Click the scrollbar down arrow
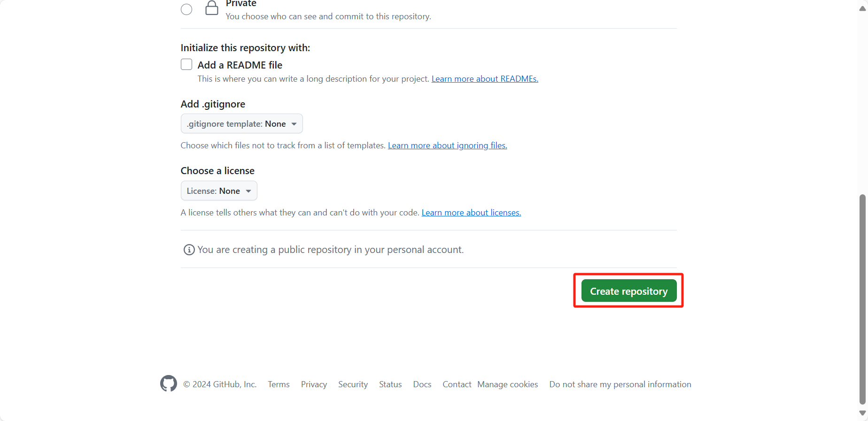 [862, 413]
